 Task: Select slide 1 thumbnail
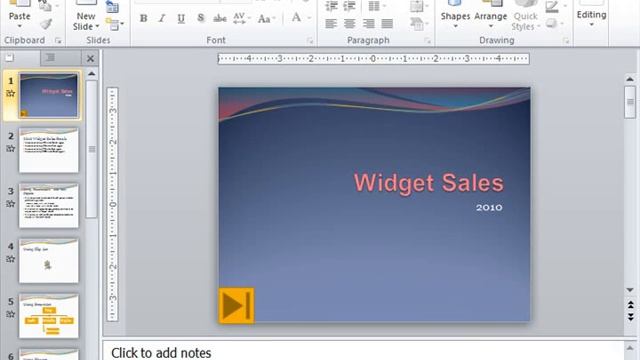(x=49, y=96)
